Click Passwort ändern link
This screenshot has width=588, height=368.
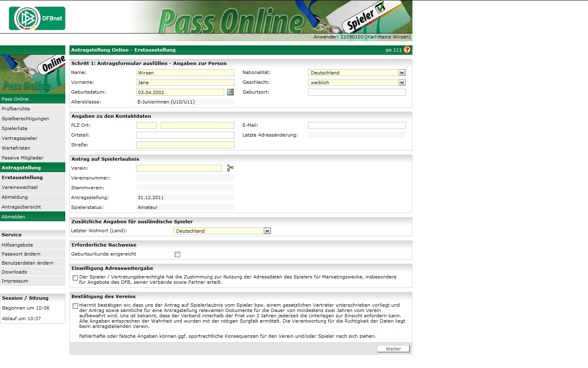click(33, 254)
